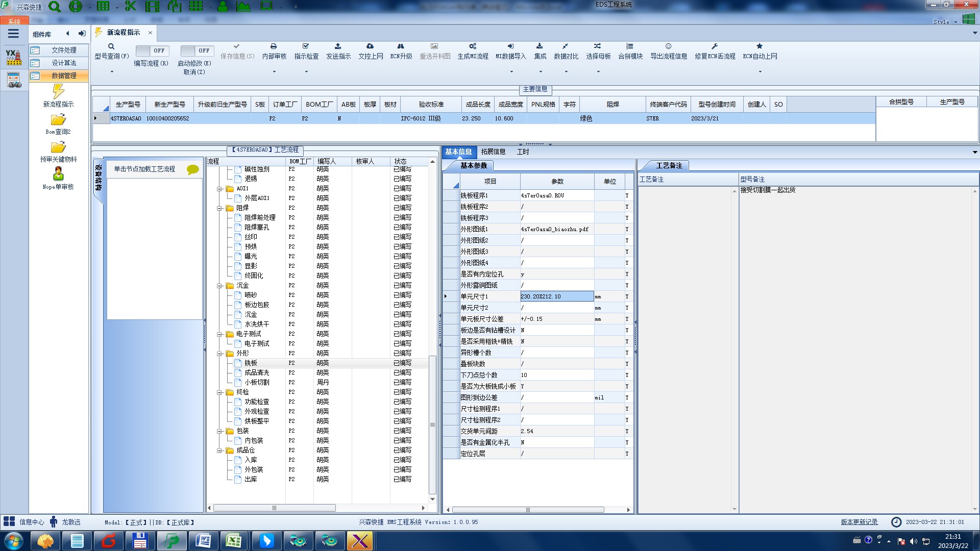Toggle the 启动修改 OFF switch
The width and height of the screenshot is (980, 551).
(197, 51)
